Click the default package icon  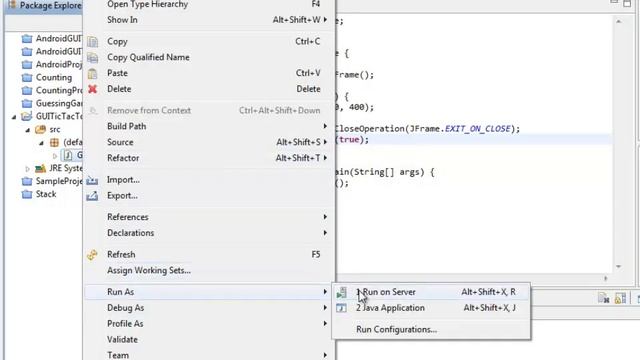54,142
